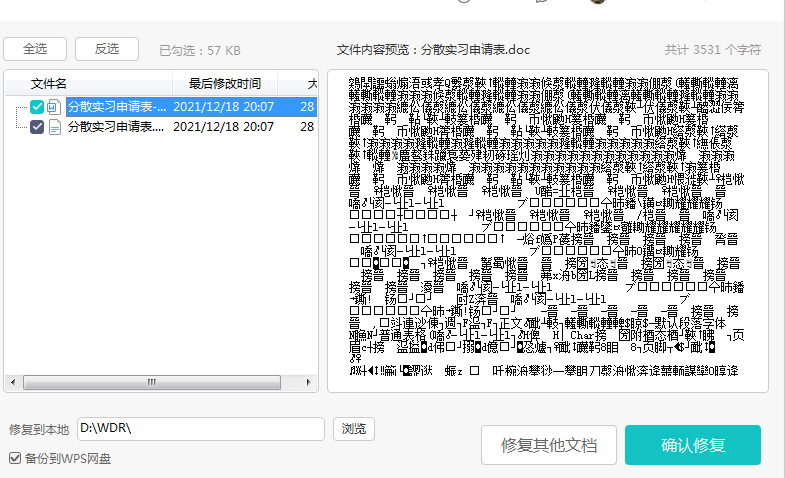
Task: Click the Word doc icon of first file
Action: point(54,107)
